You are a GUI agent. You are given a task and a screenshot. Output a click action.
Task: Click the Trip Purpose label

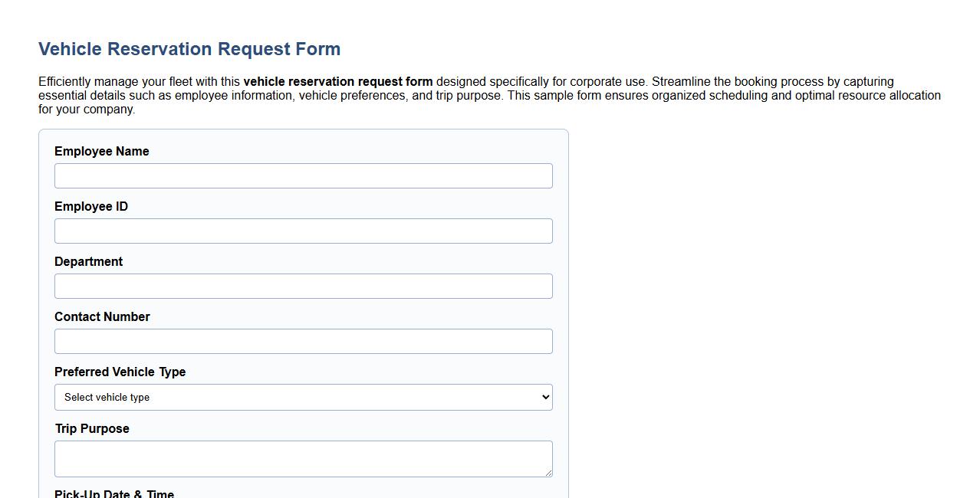(x=92, y=428)
